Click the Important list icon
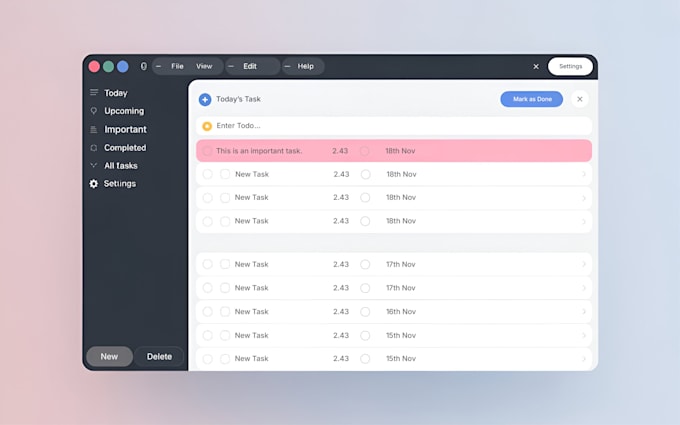The width and height of the screenshot is (680, 425). click(94, 129)
